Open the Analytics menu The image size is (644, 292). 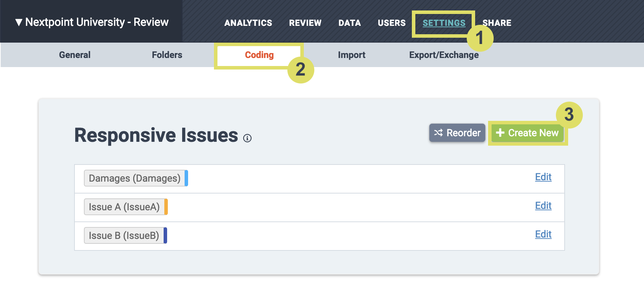point(248,23)
